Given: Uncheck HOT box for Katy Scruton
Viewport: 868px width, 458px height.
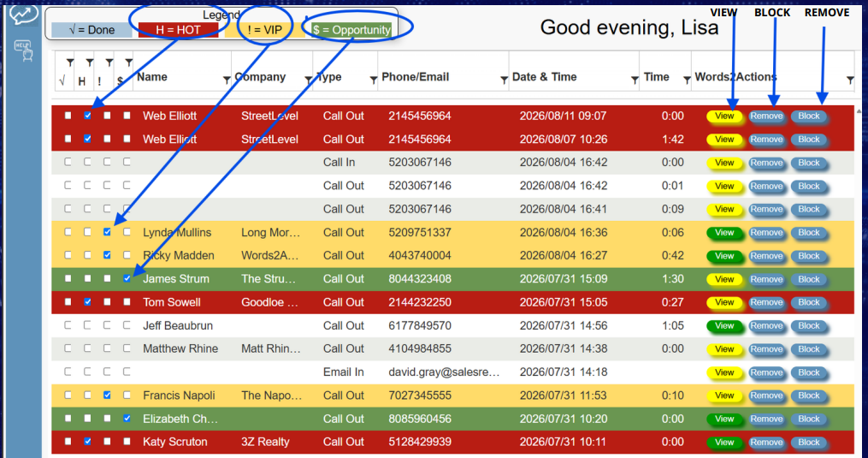Looking at the screenshot, I should point(87,442).
